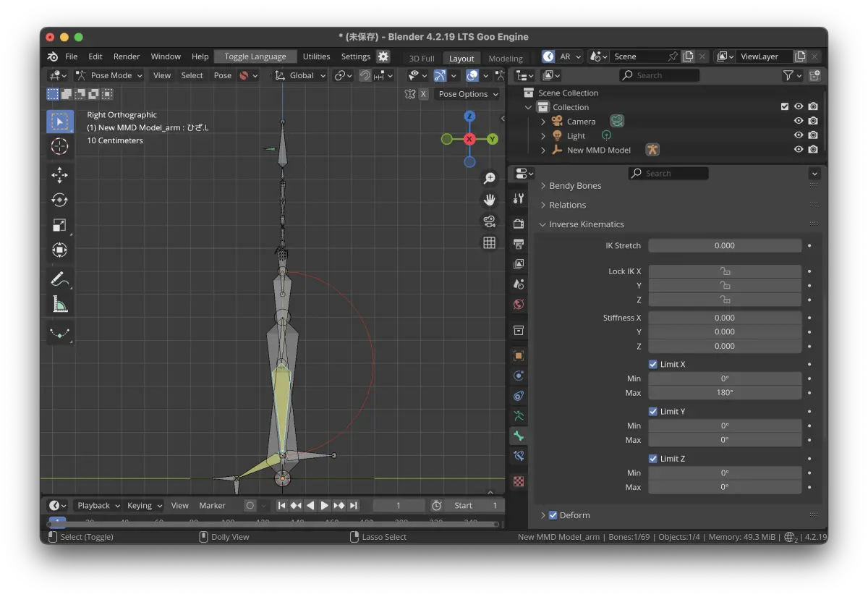Toggle camera view gizmo button
The width and height of the screenshot is (868, 597).
click(x=490, y=221)
